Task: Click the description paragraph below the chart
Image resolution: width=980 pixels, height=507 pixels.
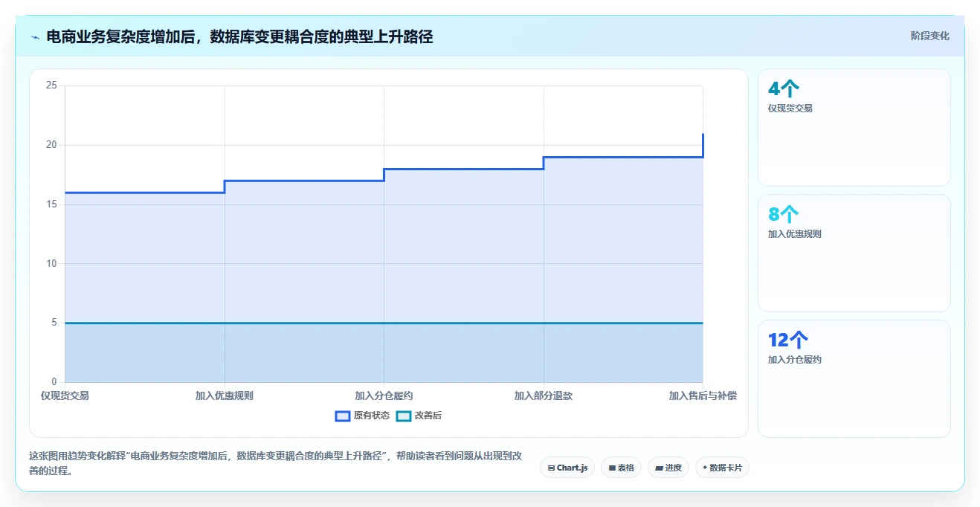Action: pyautogui.click(x=276, y=463)
